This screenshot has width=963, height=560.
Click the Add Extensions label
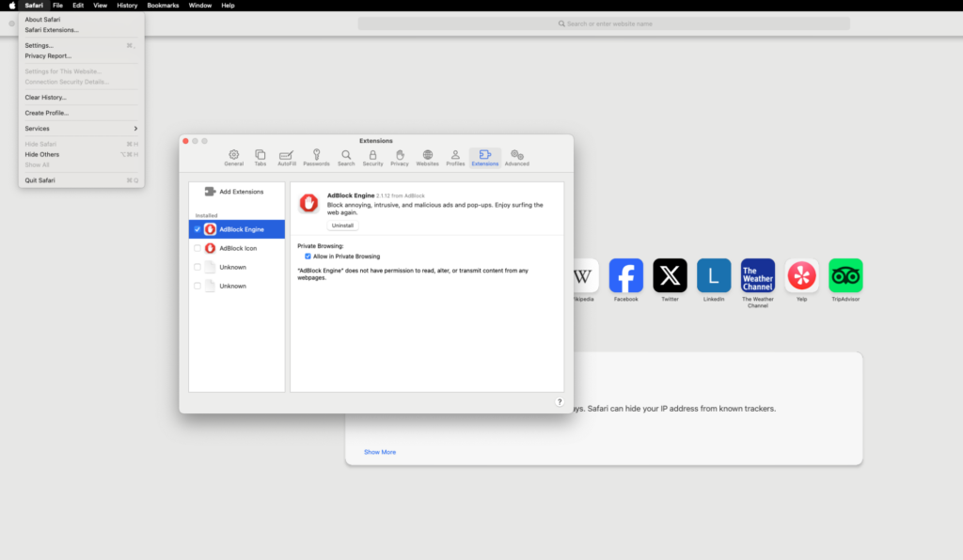tap(242, 192)
